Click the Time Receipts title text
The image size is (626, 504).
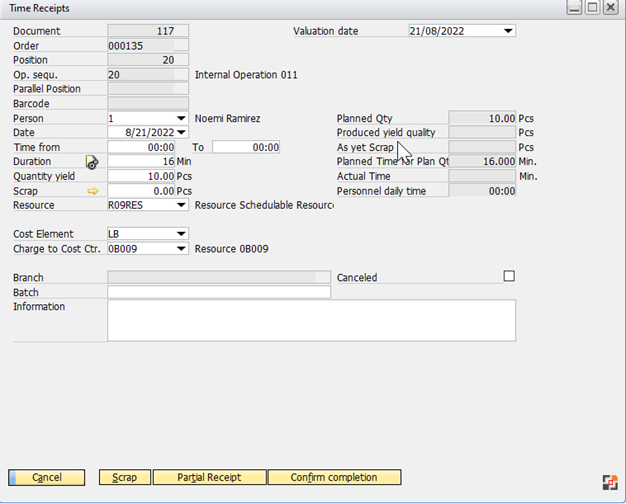(39, 8)
